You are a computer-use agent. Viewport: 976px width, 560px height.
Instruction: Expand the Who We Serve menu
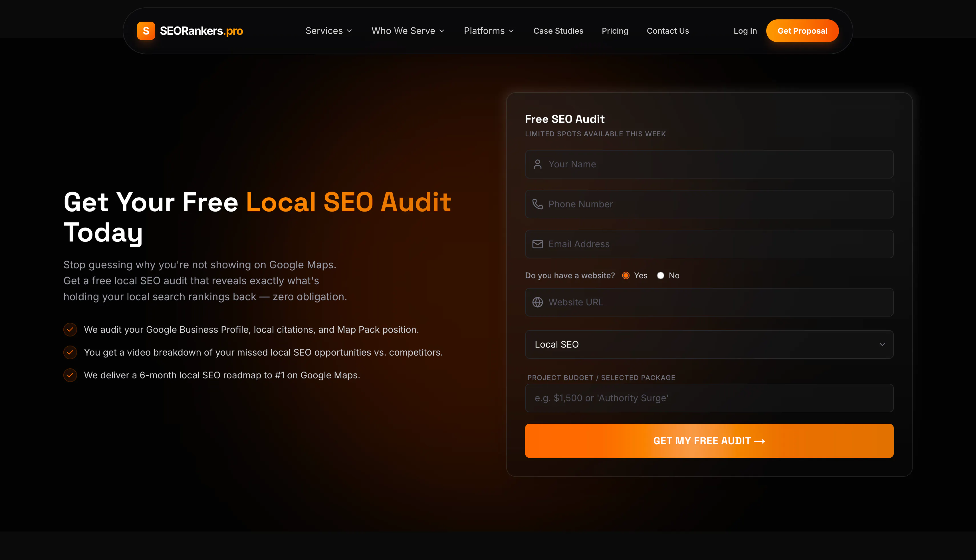(x=408, y=31)
